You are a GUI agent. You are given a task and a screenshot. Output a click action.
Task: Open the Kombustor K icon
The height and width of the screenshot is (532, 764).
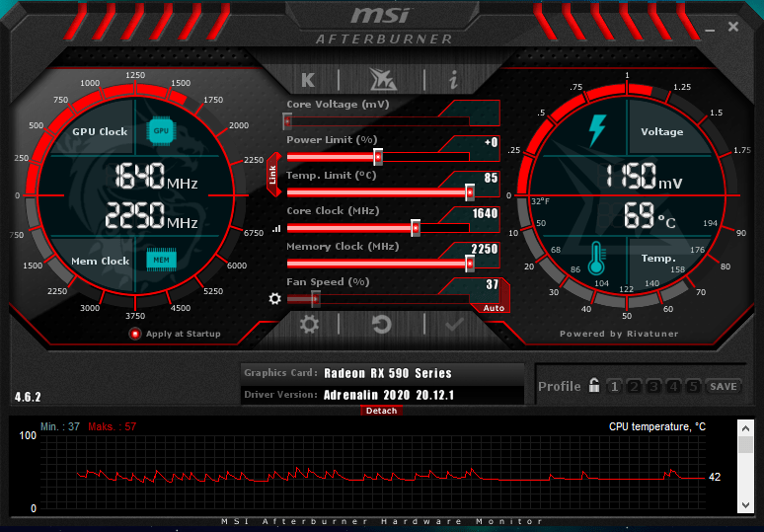[308, 79]
